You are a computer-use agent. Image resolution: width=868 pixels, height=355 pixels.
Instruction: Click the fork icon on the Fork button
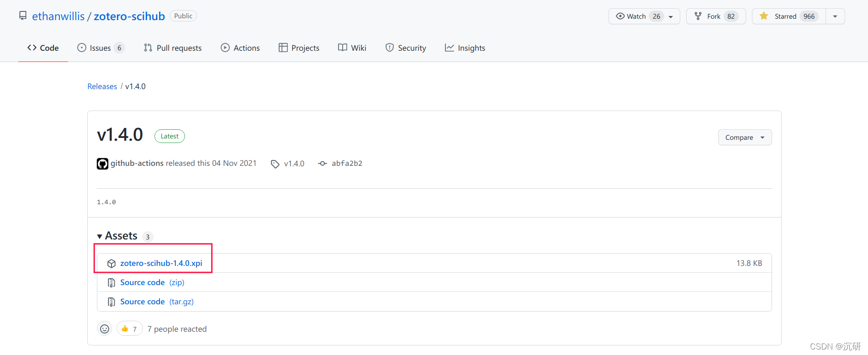698,16
